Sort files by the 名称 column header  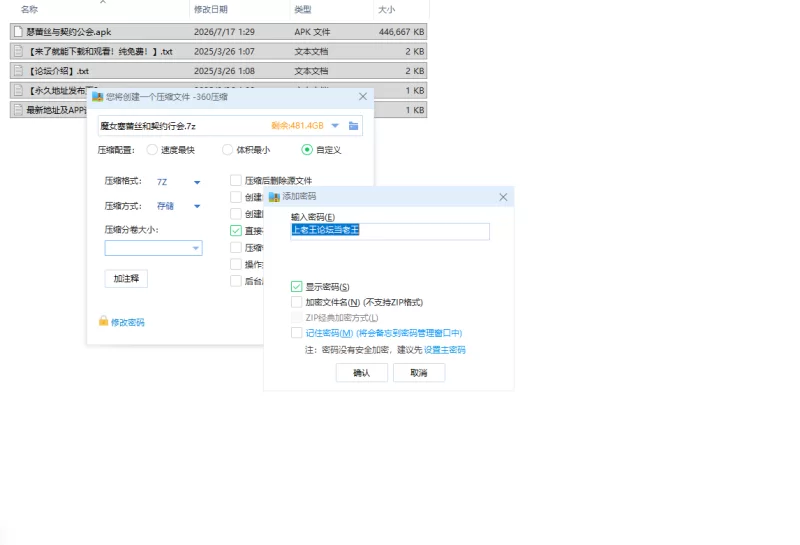[x=30, y=9]
